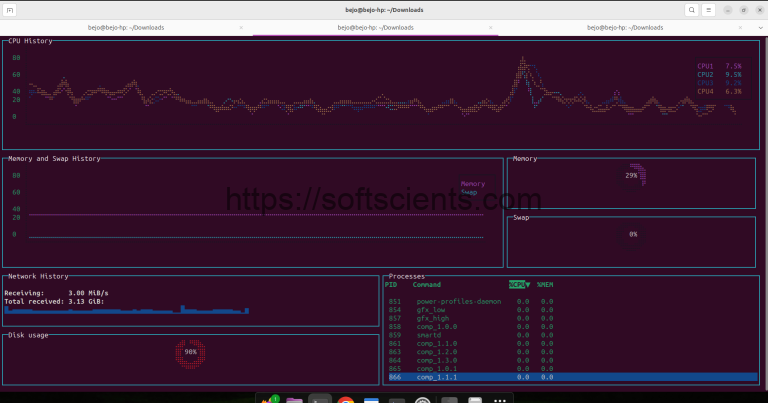Select the gfx_low process row
The image size is (768, 403).
[x=572, y=310]
